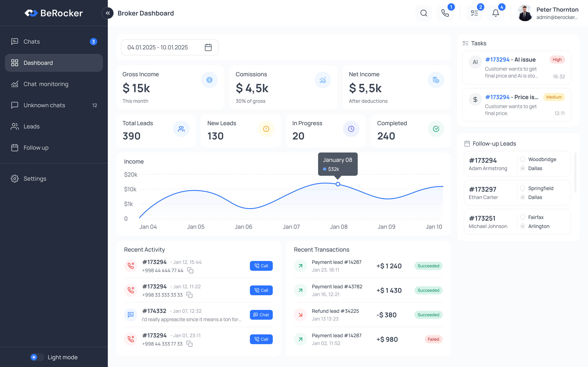Image resolution: width=588 pixels, height=367 pixels.
Task: Copy phone number +998 33 333 33 33
Action: [x=189, y=295]
